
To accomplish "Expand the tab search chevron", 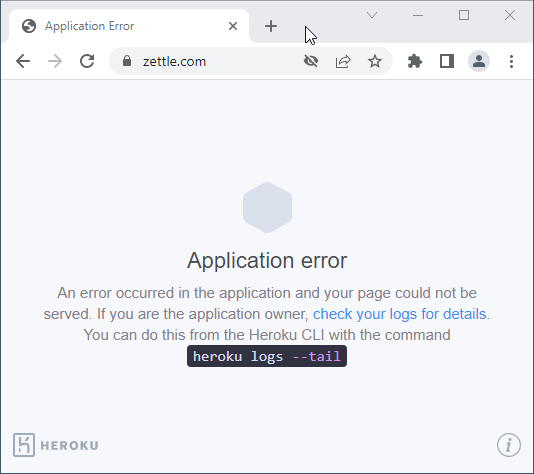I will (372, 15).
